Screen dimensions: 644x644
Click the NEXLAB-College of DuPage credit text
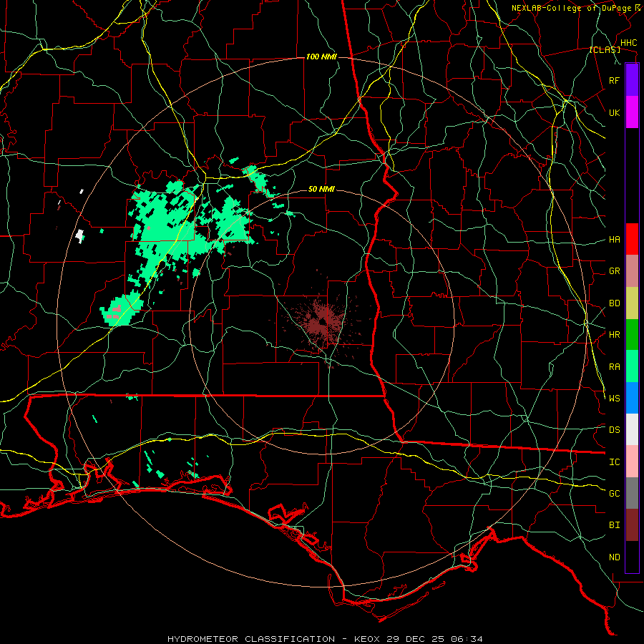[572, 8]
